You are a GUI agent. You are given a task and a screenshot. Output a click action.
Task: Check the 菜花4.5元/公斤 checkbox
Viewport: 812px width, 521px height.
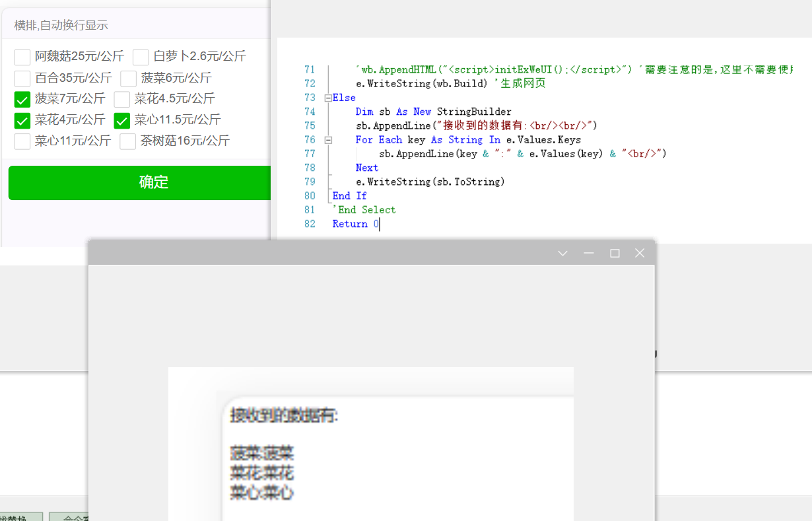tap(122, 100)
